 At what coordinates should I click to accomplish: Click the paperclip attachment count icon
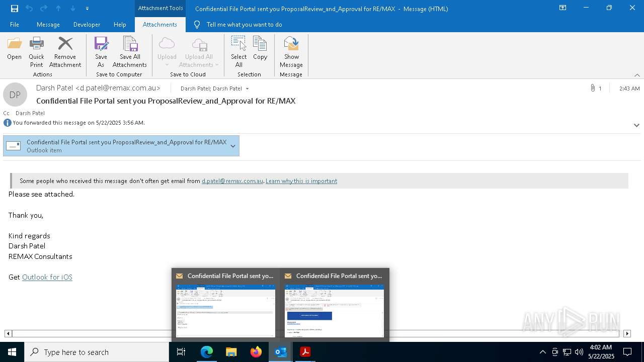click(x=593, y=88)
